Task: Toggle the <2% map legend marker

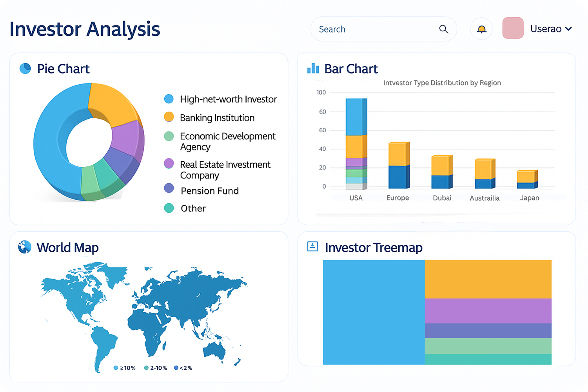Action: click(x=176, y=368)
